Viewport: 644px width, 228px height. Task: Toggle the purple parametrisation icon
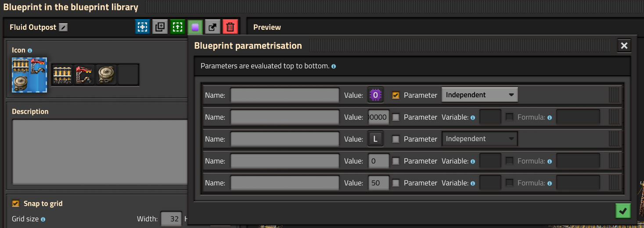195,27
